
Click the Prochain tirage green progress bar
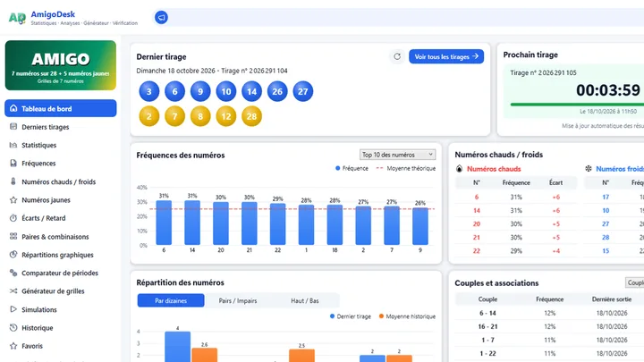pyautogui.click(x=577, y=105)
